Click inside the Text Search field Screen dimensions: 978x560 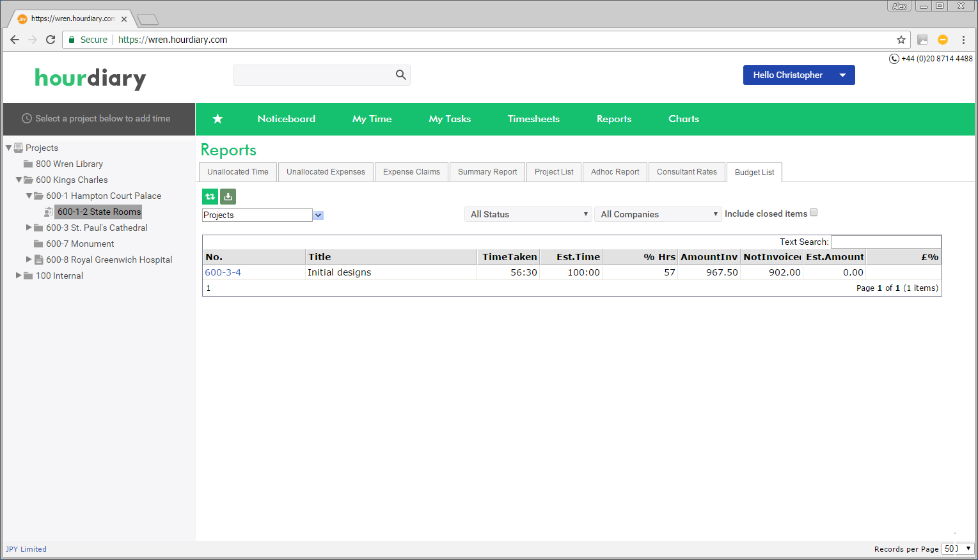pos(886,241)
